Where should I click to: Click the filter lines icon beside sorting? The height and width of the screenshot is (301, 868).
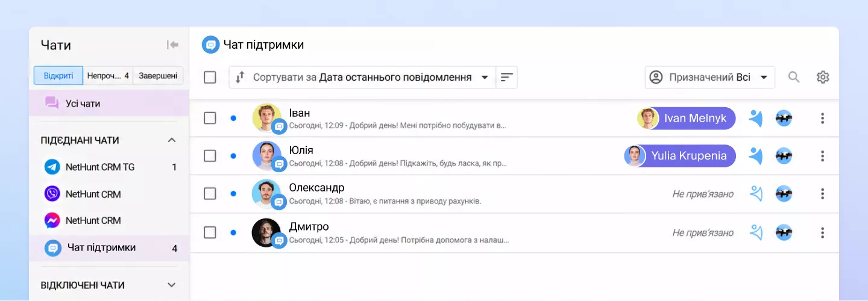tap(507, 77)
